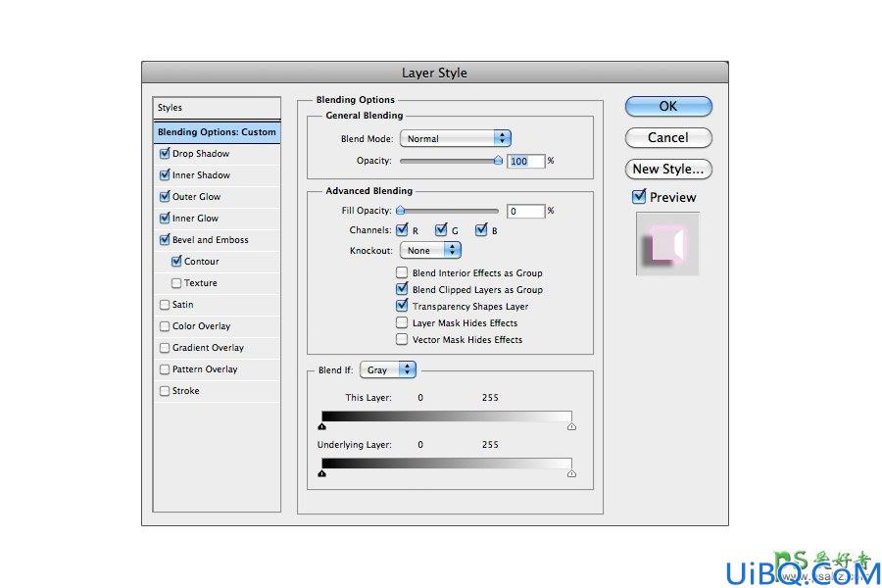Click the Cancel button
Screen dimensions: 882x588
point(668,138)
